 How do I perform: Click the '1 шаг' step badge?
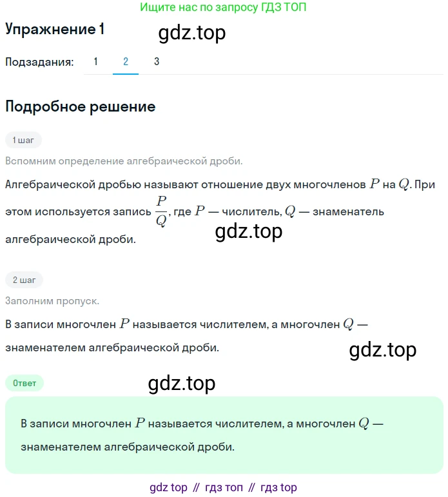[23, 139]
